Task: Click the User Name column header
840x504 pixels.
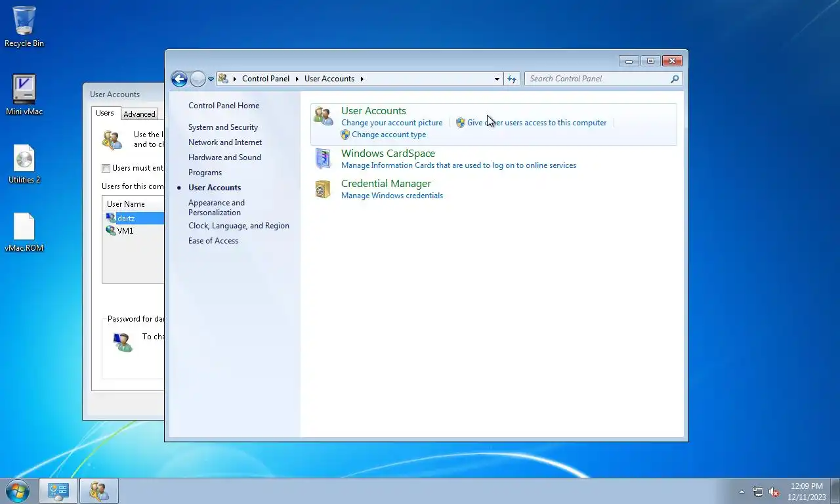Action: [133, 204]
